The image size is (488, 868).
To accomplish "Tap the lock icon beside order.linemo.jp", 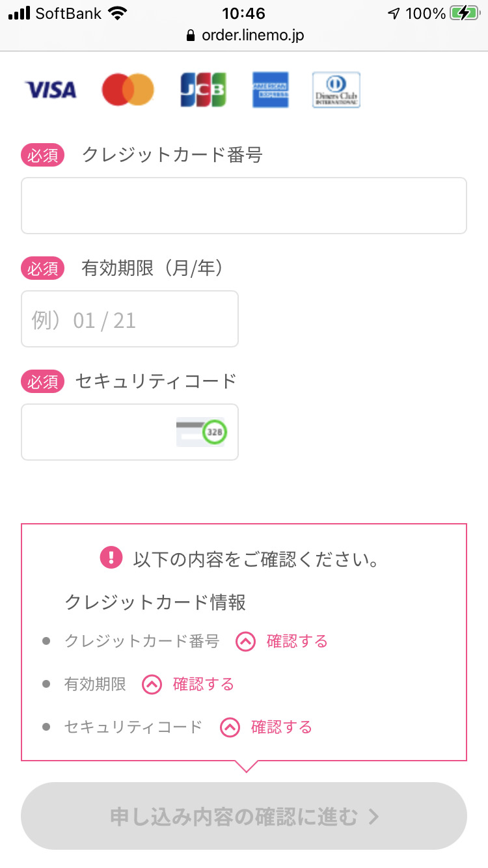I will click(x=191, y=35).
